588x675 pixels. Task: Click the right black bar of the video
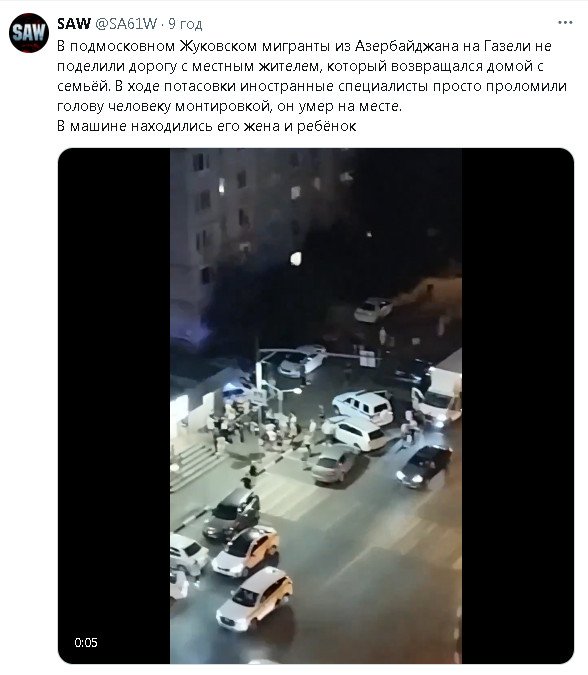click(x=518, y=406)
